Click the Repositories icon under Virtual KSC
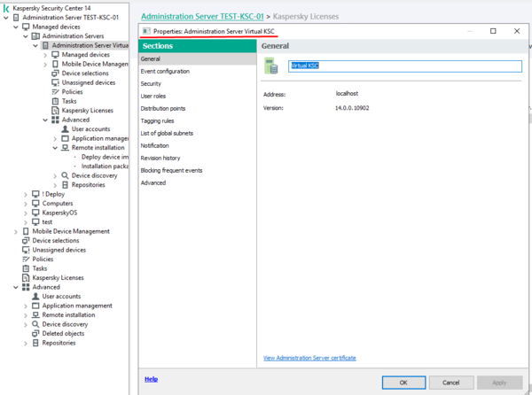Viewport: 532px width, 395px height. click(x=65, y=184)
